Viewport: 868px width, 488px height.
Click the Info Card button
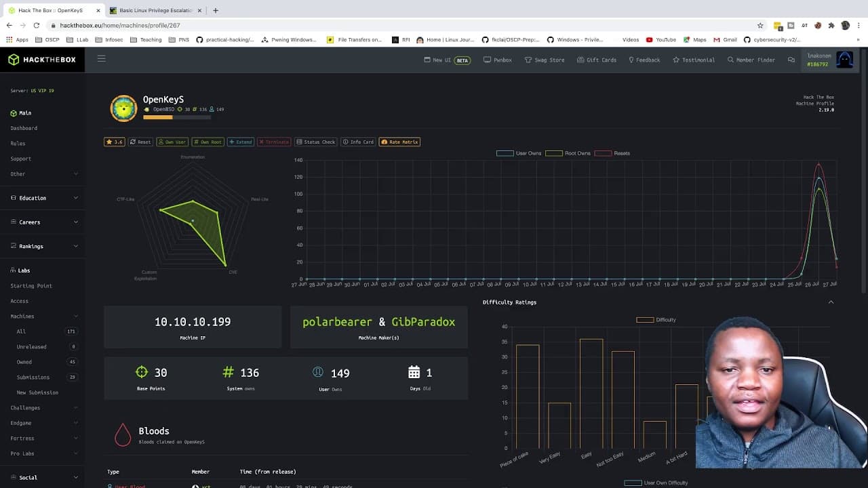358,142
